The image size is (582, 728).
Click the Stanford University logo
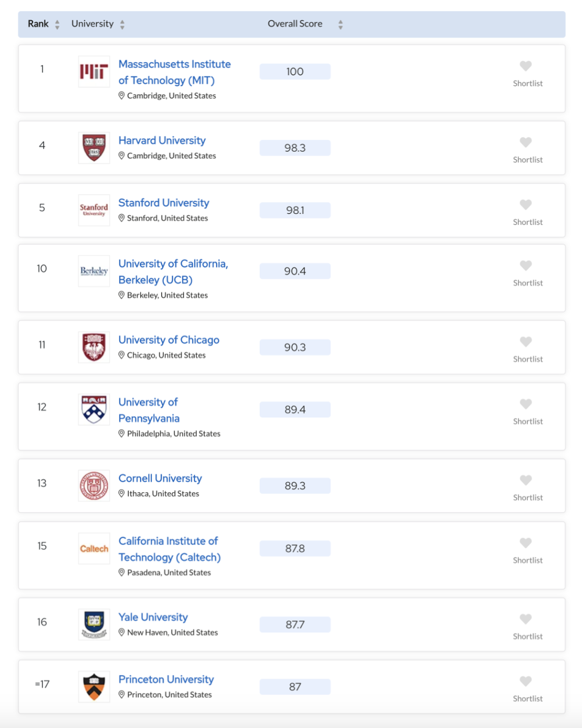point(94,210)
